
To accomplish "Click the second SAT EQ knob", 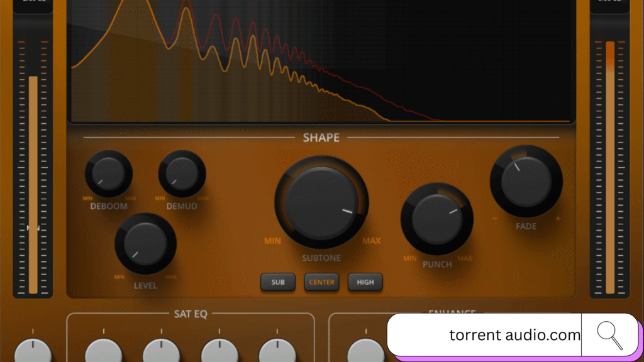I will click(162, 351).
